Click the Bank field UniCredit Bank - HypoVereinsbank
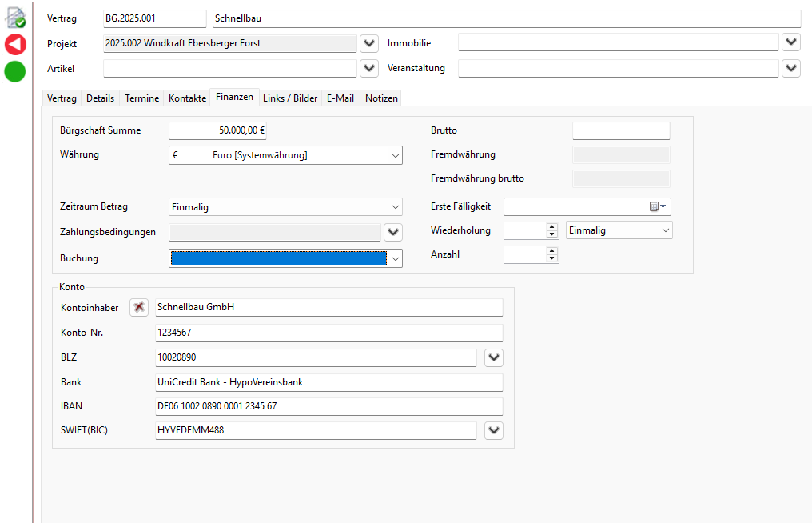The height and width of the screenshot is (523, 812). (x=328, y=382)
